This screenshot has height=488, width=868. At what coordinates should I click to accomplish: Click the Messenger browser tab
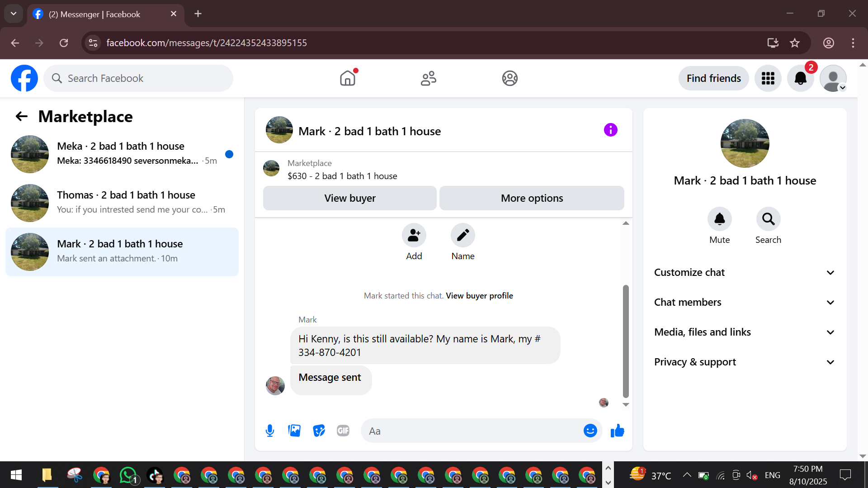click(106, 14)
